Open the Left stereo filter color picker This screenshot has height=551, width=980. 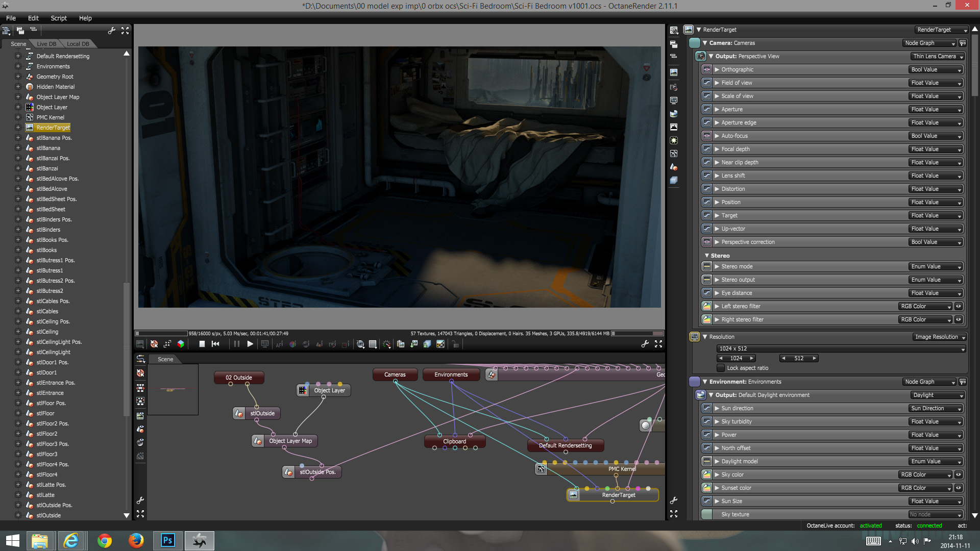(x=706, y=306)
